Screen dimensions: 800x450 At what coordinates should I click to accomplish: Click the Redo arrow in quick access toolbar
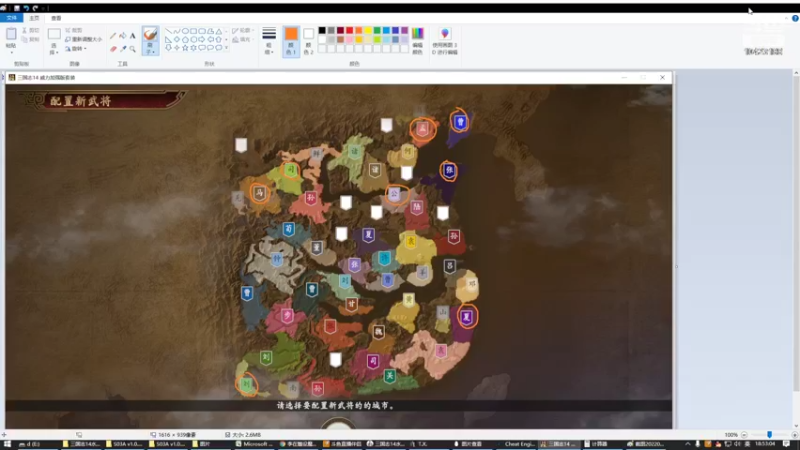tap(35, 8)
